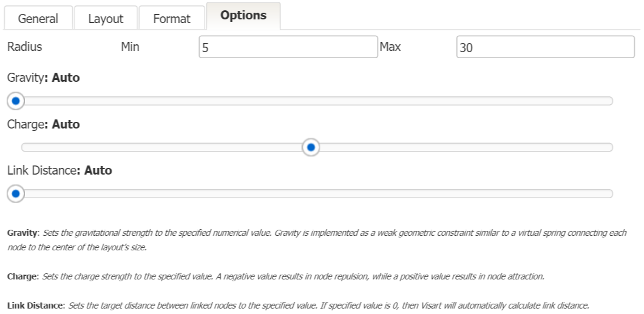This screenshot has height=314, width=644.
Task: Click the 'Charge: Auto' label
Action: (x=43, y=124)
